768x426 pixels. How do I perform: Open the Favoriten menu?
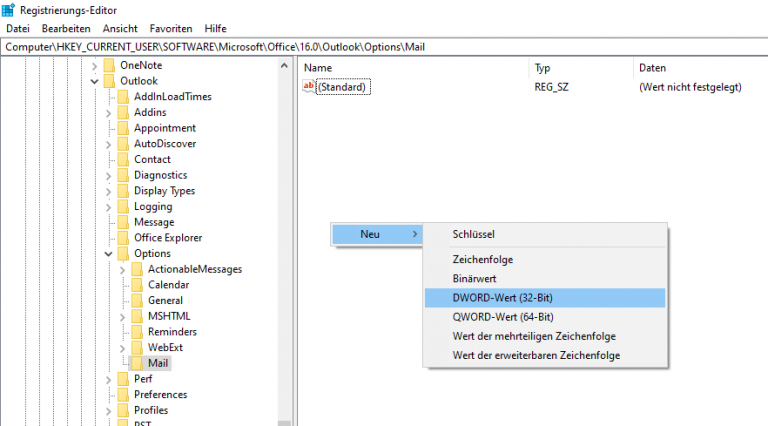pos(171,29)
